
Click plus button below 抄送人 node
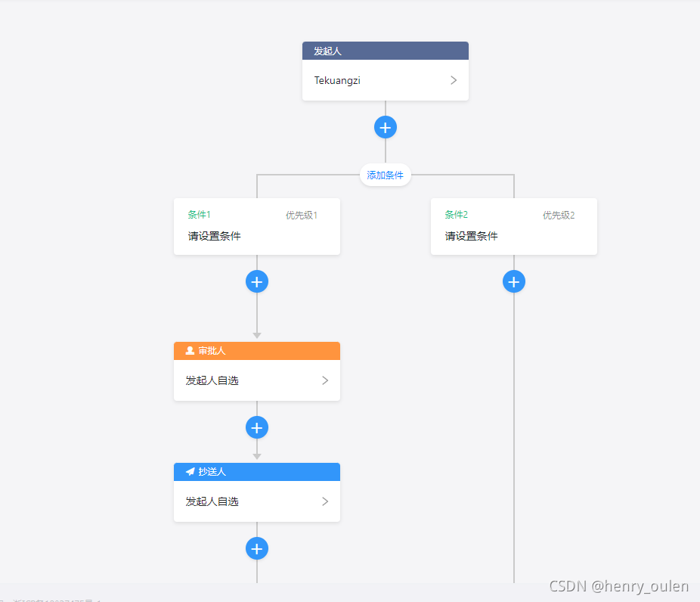[257, 548]
